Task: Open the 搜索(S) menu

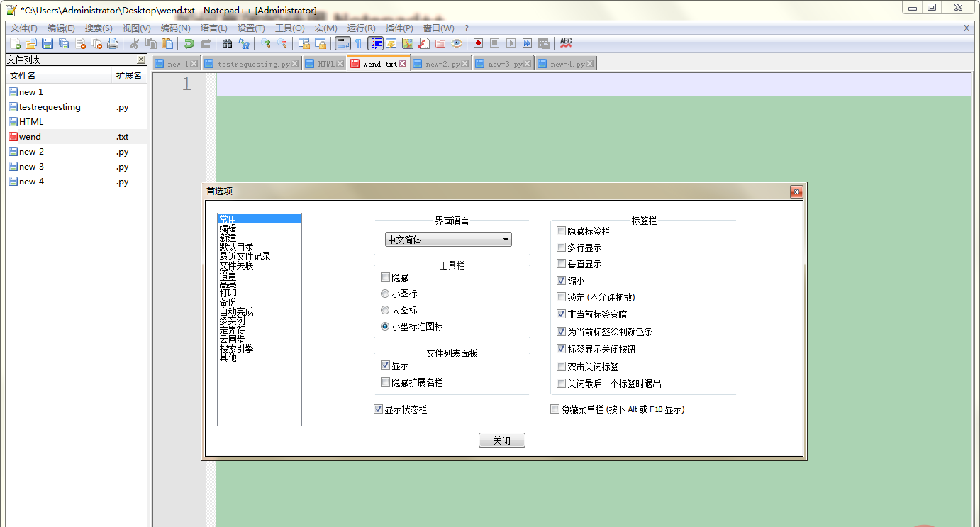Action: coord(99,28)
